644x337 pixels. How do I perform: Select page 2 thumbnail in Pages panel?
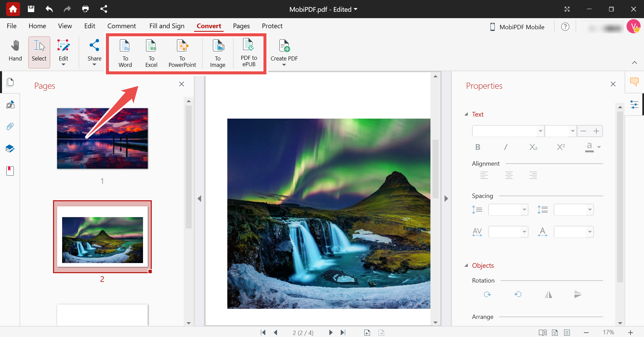point(102,237)
